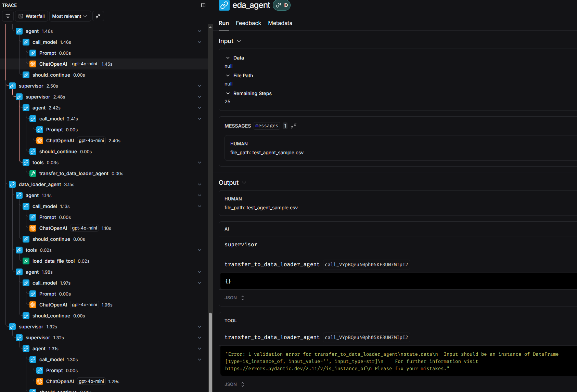This screenshot has height=392, width=577.
Task: Click Prompt icon under call_model 1.13s
Action: (33, 217)
